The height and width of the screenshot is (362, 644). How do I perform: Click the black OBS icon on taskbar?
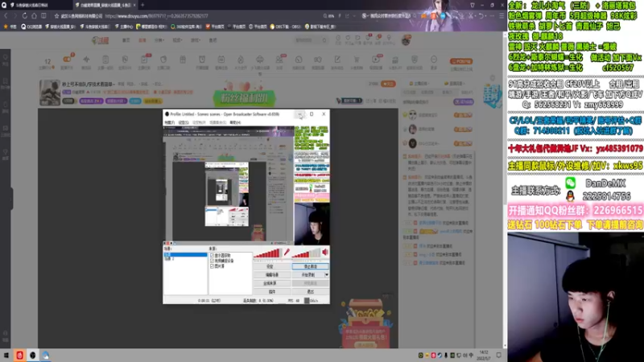pos(33,356)
